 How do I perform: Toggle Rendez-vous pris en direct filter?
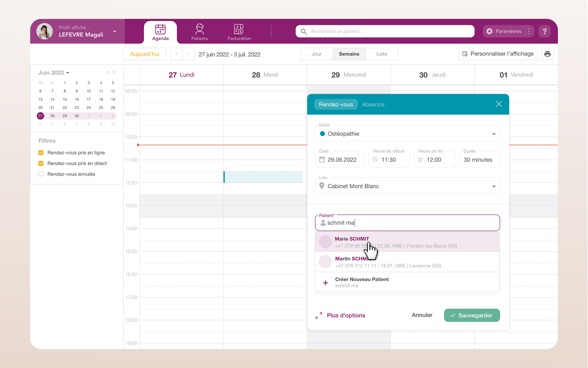(41, 163)
